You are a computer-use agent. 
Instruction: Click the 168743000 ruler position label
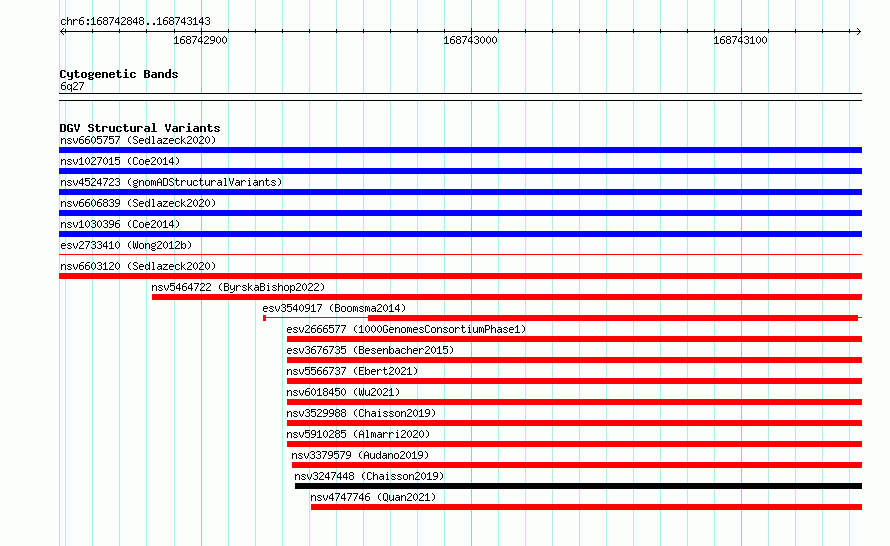(470, 40)
